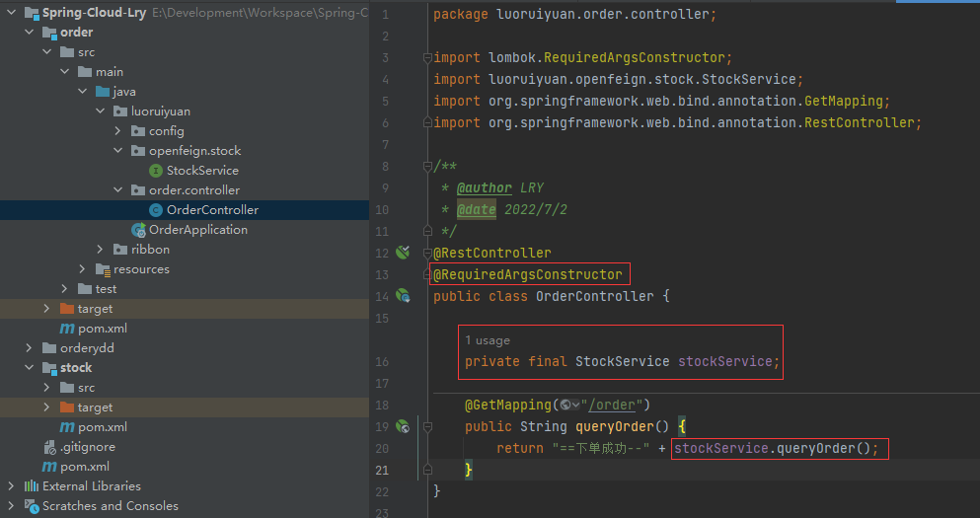The image size is (980, 518).
Task: Collapse the order module folder
Action: (30, 32)
